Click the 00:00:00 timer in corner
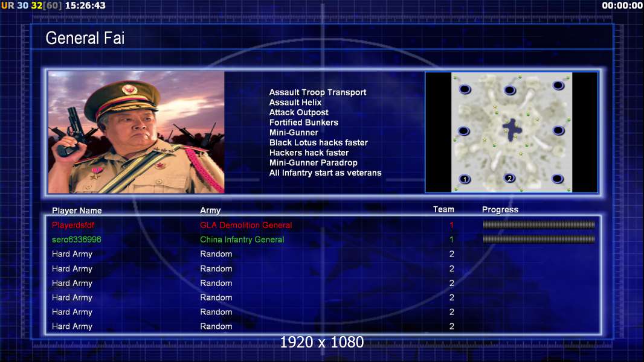Screen dimensions: 644x362 (622, 5)
